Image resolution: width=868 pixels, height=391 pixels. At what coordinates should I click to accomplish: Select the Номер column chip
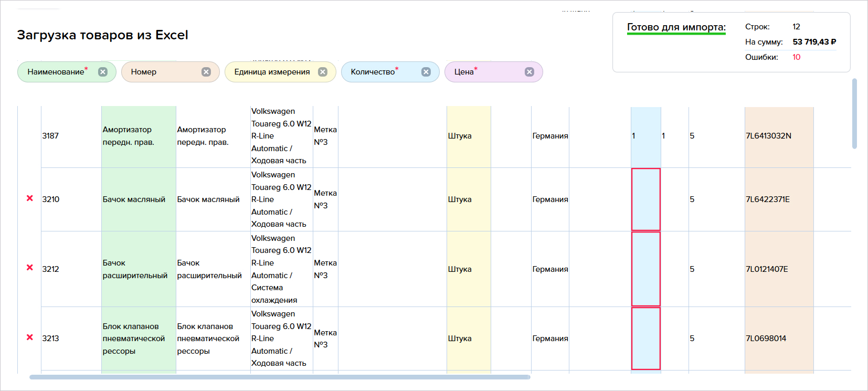pos(170,72)
